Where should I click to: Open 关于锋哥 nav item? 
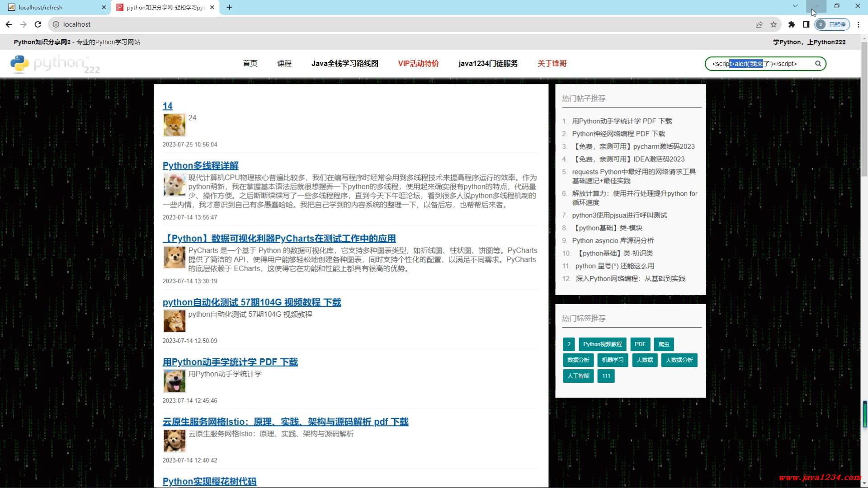click(x=552, y=64)
